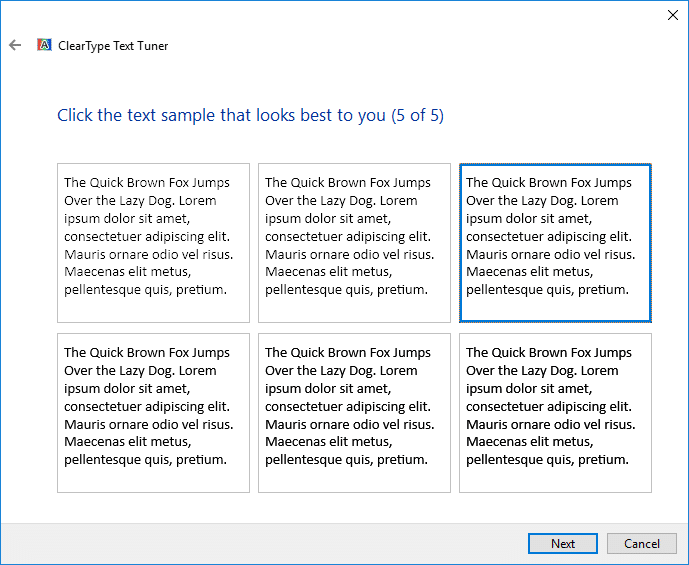Choose the bottom-middle text sample
This screenshot has width=689, height=565.
tap(354, 413)
